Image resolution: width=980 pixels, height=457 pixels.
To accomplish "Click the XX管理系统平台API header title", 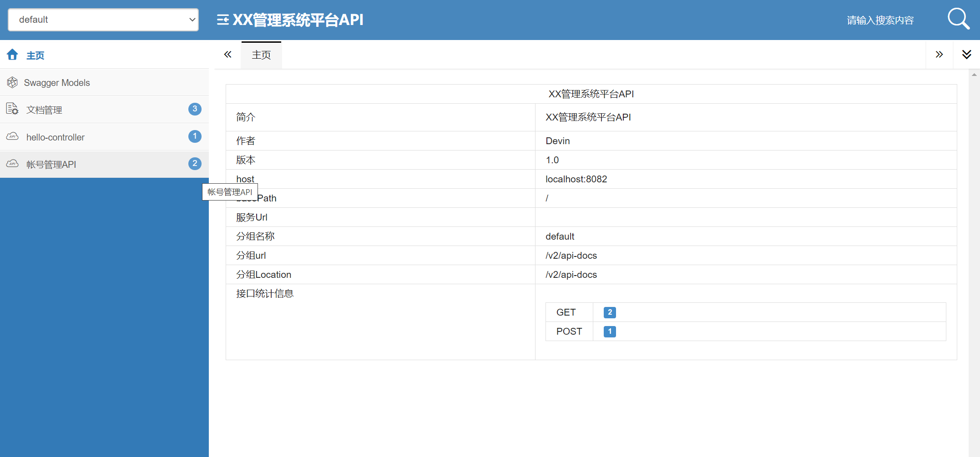I will coord(298,20).
